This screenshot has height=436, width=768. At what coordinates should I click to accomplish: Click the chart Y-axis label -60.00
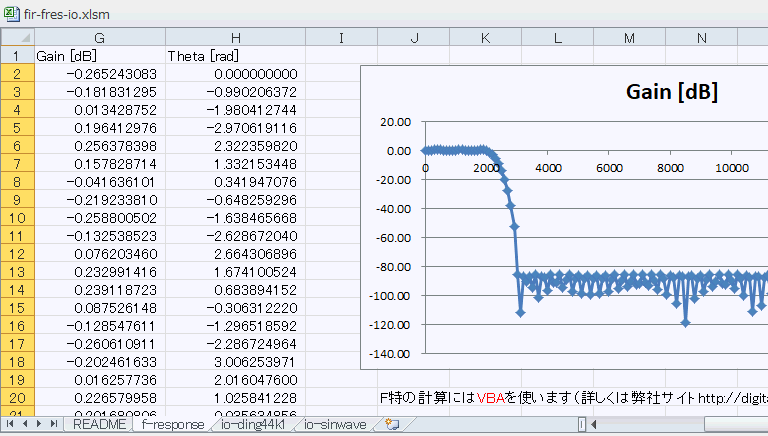coord(393,238)
